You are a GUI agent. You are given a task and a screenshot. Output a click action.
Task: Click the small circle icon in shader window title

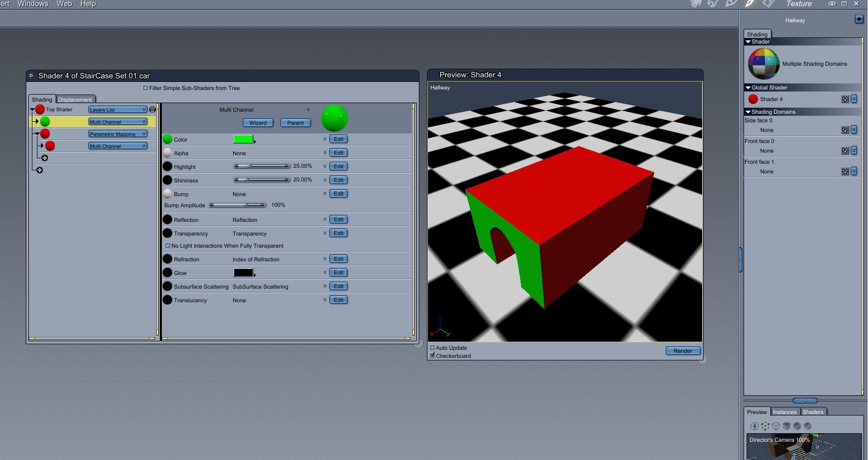coord(31,76)
